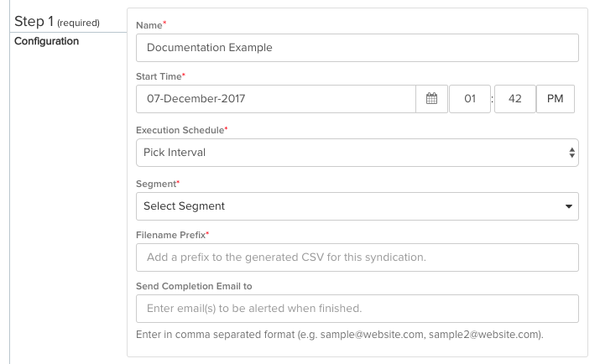Click the Filename Prefix label
The image size is (600, 364).
pos(171,235)
